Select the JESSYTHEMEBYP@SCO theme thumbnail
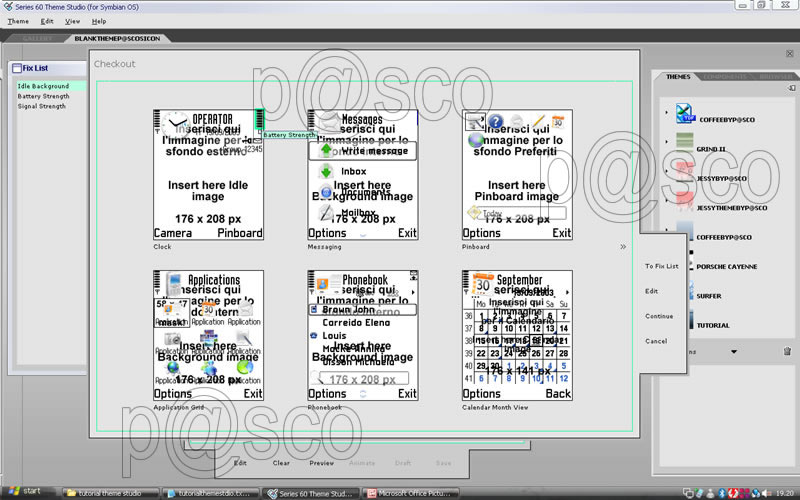The image size is (800, 500). coord(685,201)
